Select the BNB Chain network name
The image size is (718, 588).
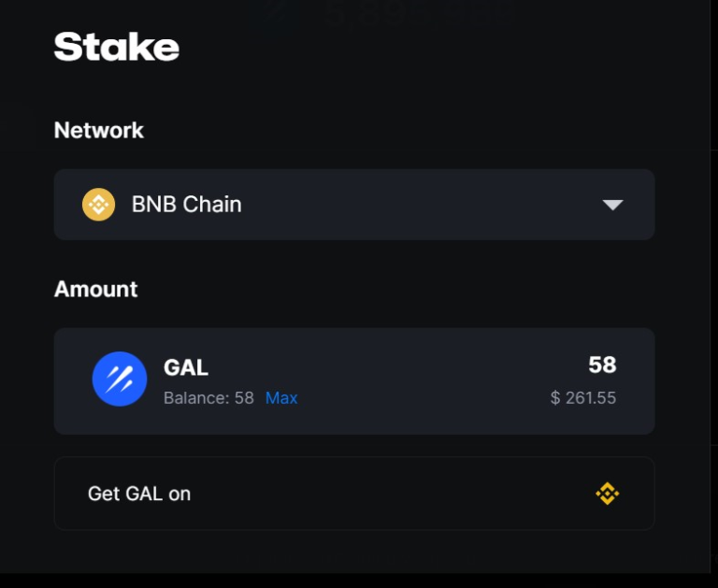[x=186, y=205]
